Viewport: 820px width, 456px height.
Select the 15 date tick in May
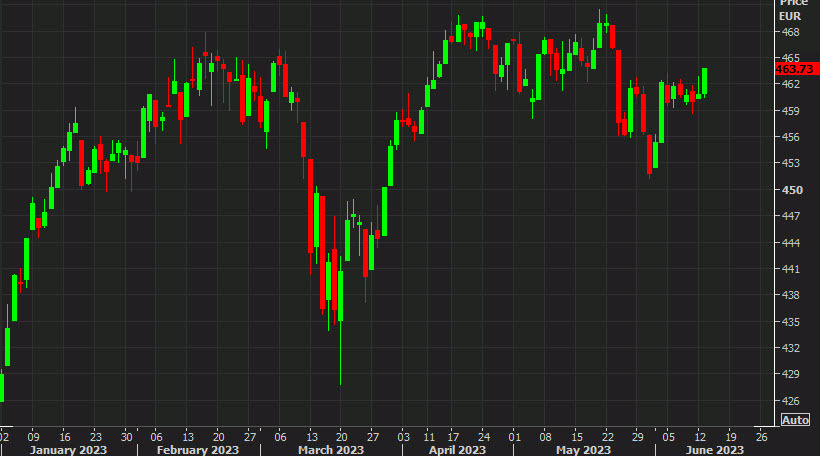coord(577,437)
